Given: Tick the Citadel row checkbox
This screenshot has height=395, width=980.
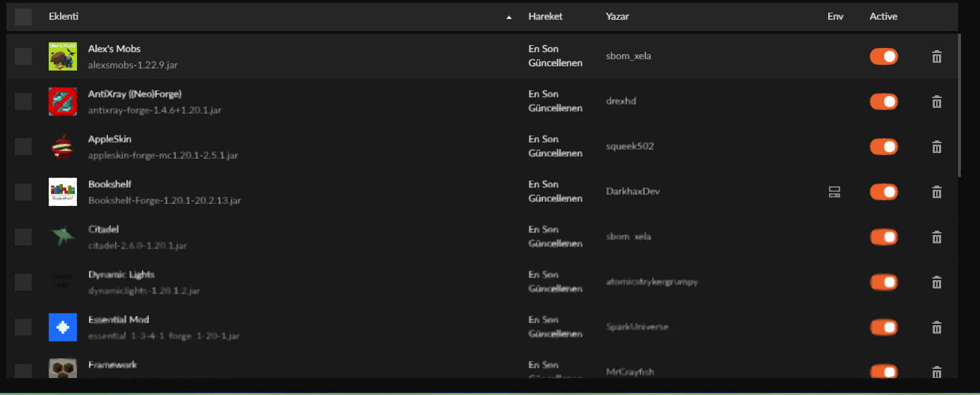Looking at the screenshot, I should click(x=23, y=237).
